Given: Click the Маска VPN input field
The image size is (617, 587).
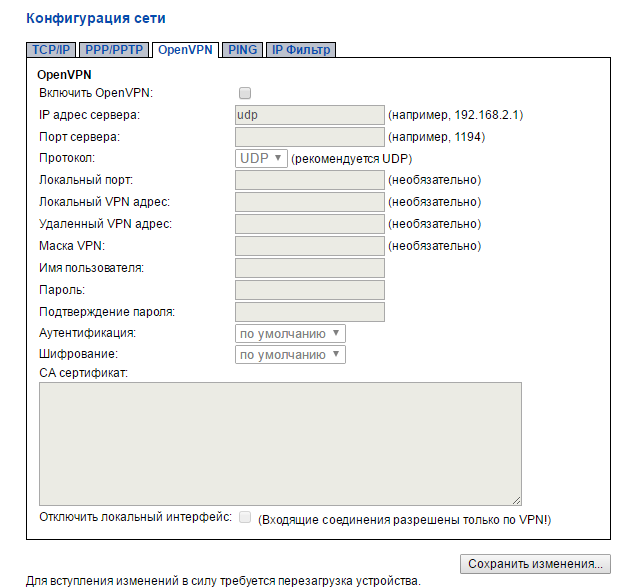Looking at the screenshot, I should [x=310, y=246].
